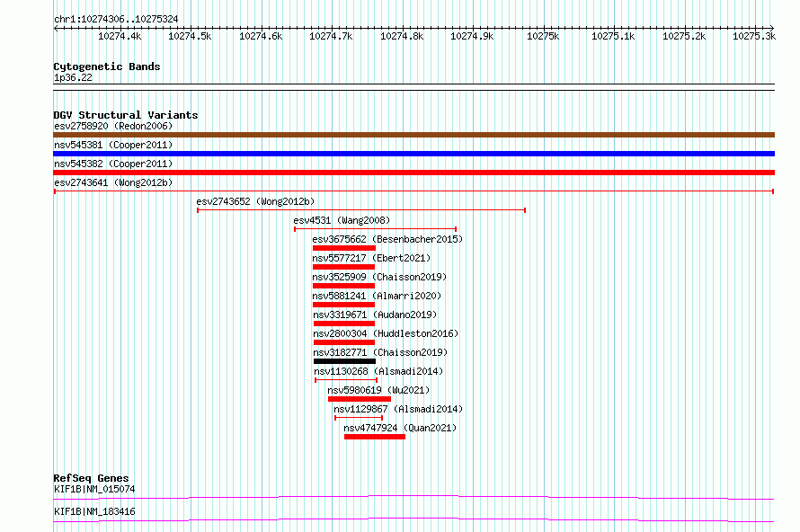Click the red nsv545382 Cooper2011 bar
This screenshot has height=532, width=800.
click(413, 173)
